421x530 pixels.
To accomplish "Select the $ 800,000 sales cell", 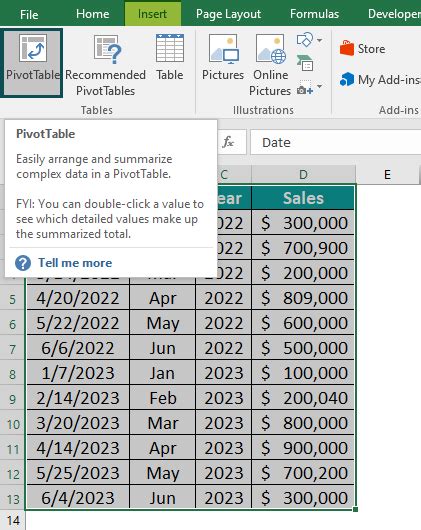I will tap(303, 423).
